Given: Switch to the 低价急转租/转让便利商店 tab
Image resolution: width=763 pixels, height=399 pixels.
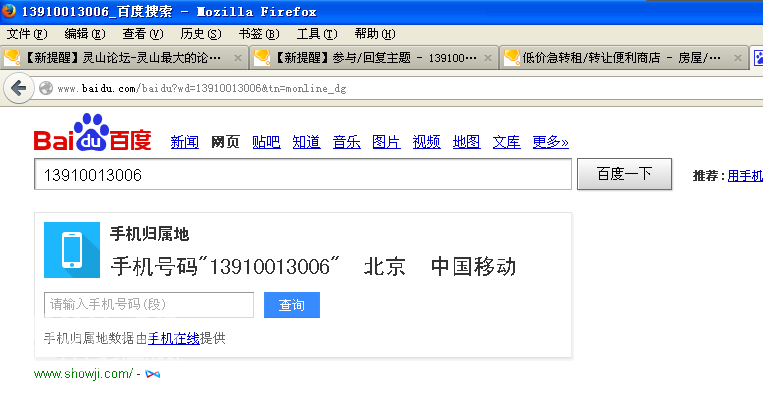Looking at the screenshot, I should click(624, 58).
